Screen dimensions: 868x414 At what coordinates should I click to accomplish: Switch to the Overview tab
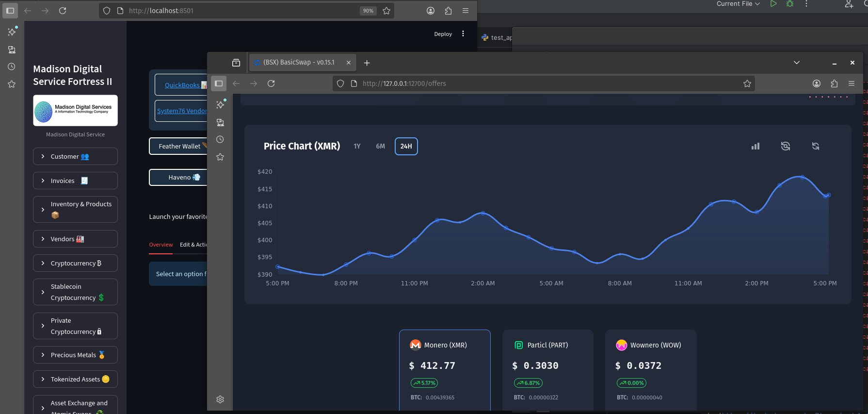coord(161,245)
